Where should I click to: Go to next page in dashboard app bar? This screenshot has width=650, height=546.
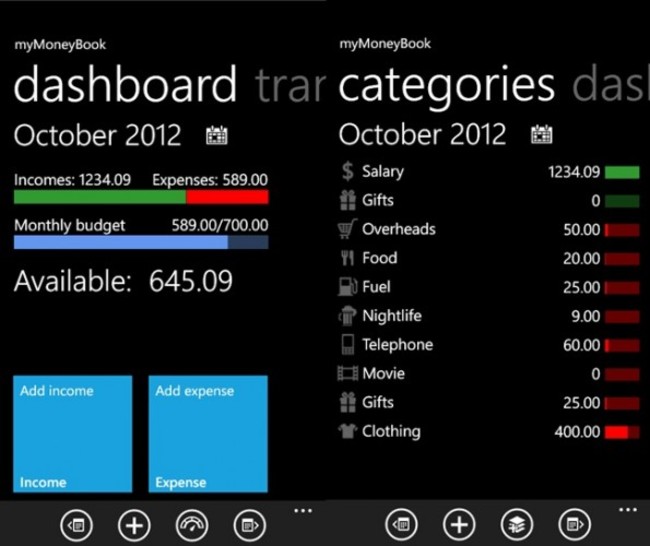[x=248, y=524]
